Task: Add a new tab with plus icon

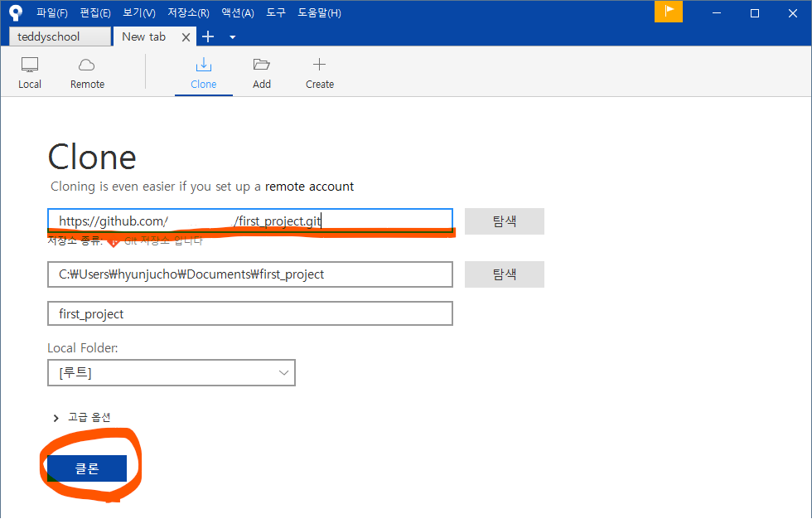Action: [x=208, y=36]
